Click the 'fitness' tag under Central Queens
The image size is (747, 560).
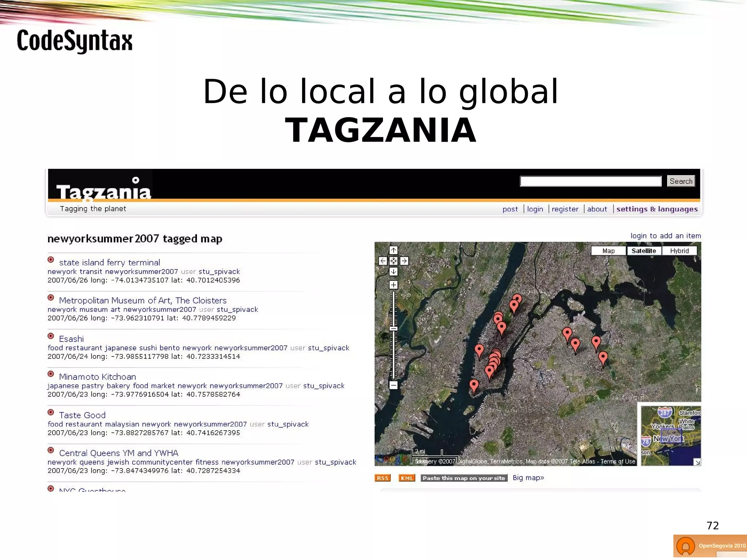point(207,462)
